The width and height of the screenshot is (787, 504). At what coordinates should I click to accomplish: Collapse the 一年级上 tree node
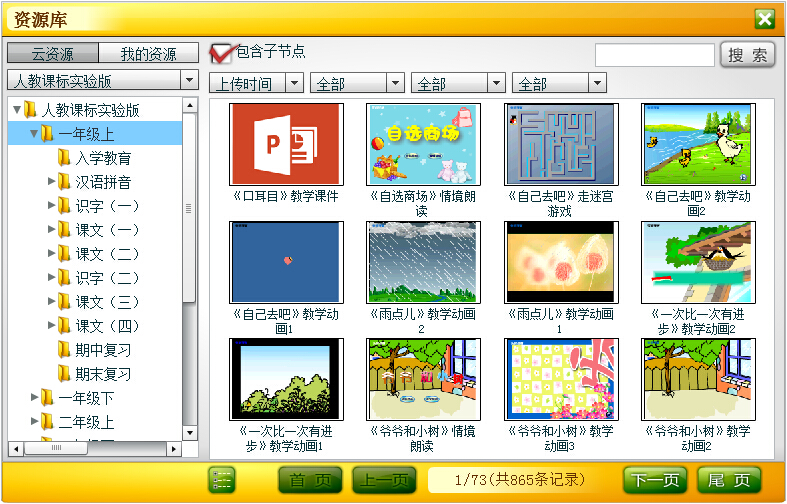pyautogui.click(x=34, y=134)
